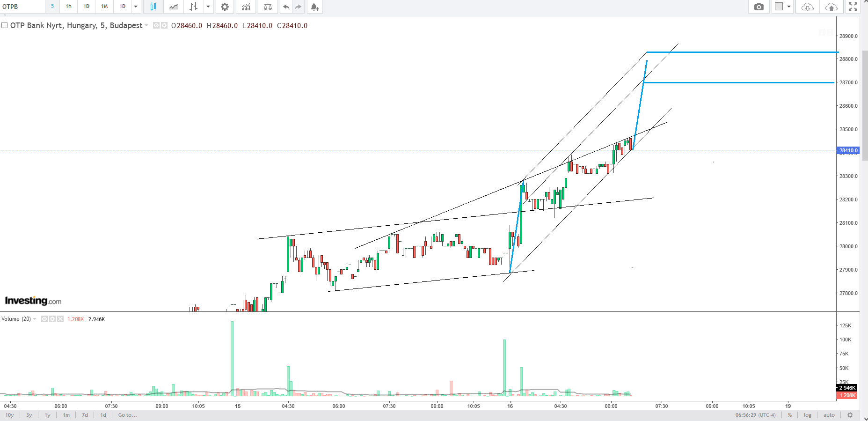Toggle visibility of the Volume indicator
This screenshot has height=421, width=868.
pos(44,319)
